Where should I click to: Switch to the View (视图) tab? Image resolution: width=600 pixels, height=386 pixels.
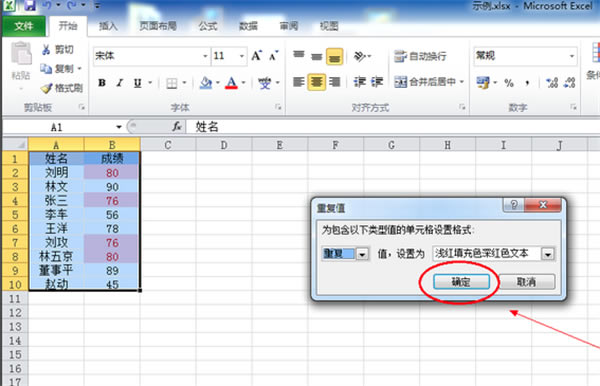[329, 26]
